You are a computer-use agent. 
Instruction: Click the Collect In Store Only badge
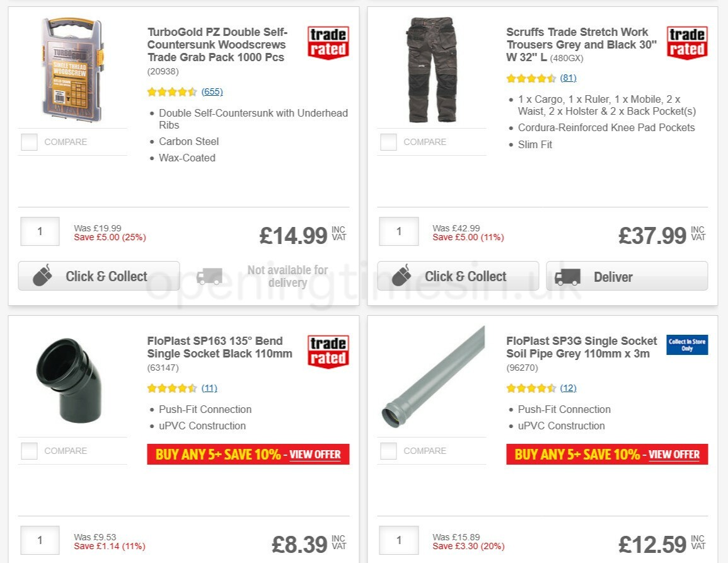[686, 346]
